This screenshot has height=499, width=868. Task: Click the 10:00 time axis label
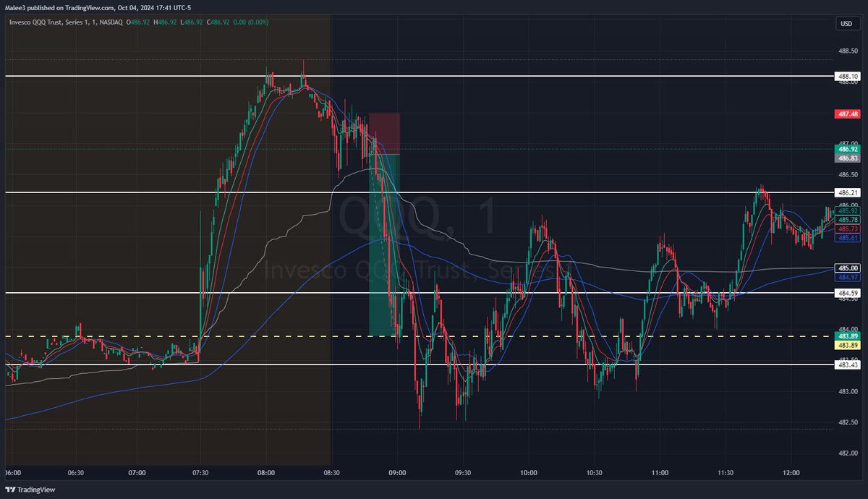tap(528, 472)
